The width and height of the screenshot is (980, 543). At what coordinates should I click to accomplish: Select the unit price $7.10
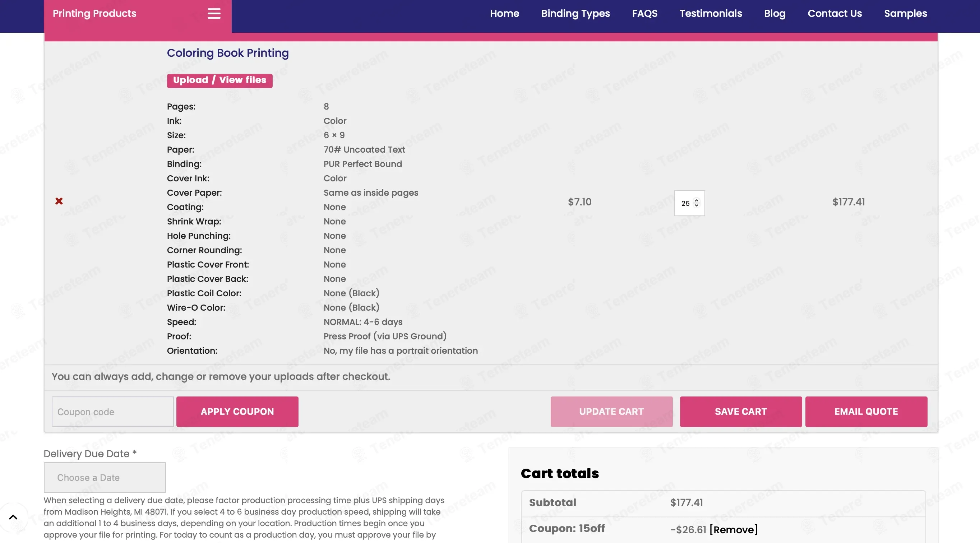coord(580,202)
